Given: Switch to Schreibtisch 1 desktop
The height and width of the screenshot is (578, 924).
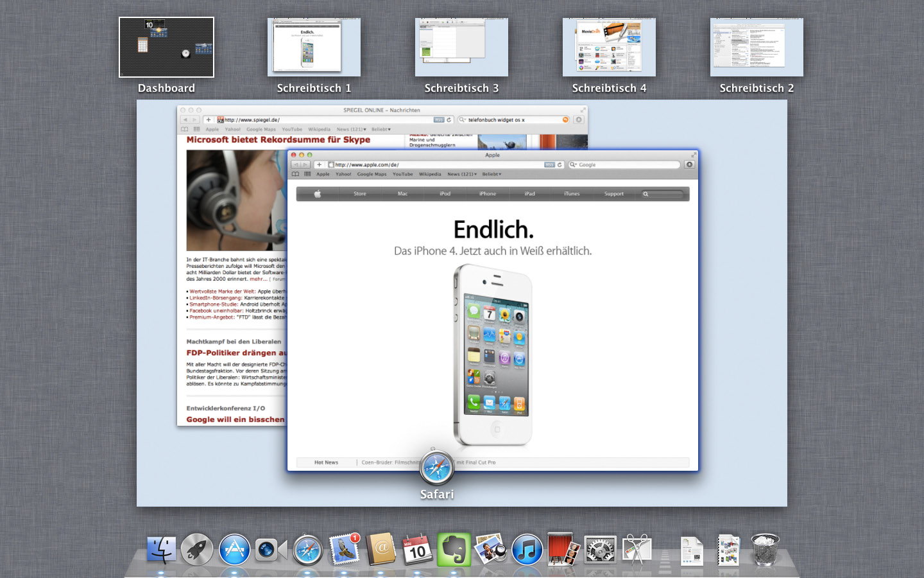Looking at the screenshot, I should click(314, 47).
